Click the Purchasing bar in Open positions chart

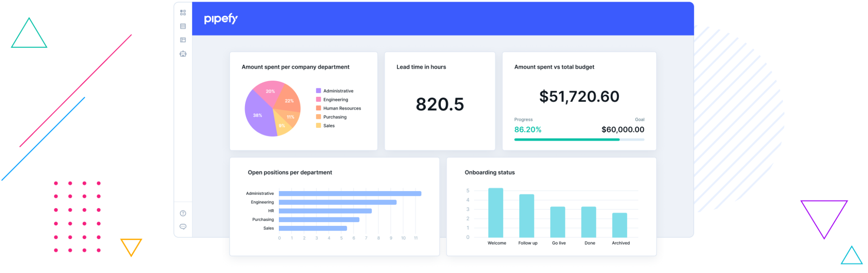[319, 220]
